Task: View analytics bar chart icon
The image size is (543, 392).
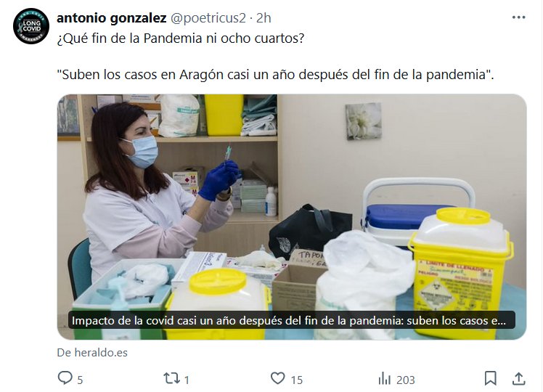Action: click(385, 378)
